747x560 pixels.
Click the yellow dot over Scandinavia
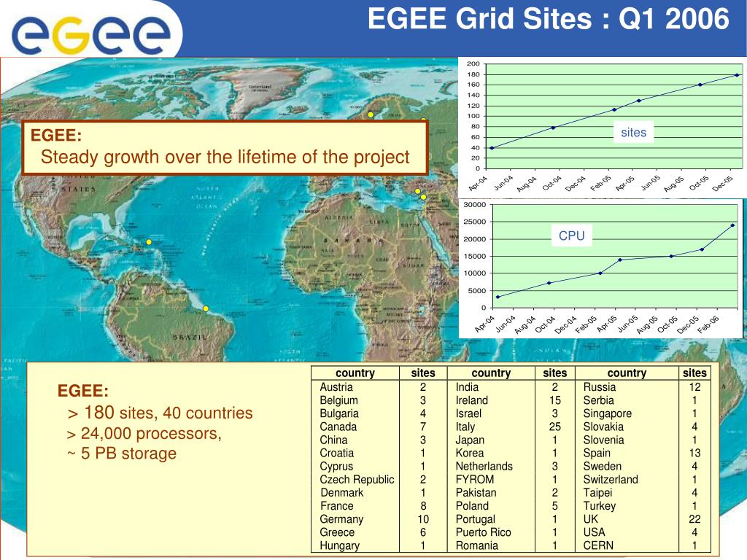pyautogui.click(x=371, y=114)
